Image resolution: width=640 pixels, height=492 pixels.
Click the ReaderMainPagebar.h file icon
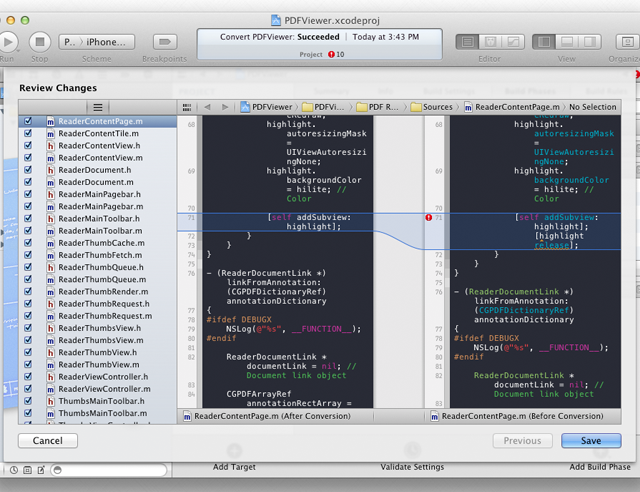50,194
